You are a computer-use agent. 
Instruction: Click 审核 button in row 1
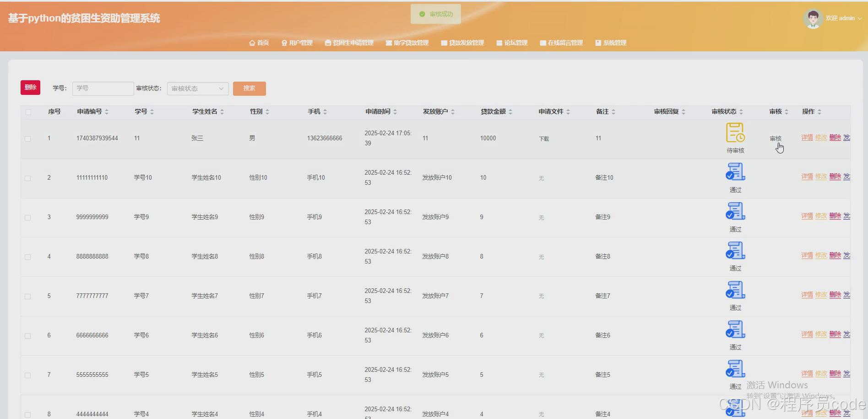coord(776,139)
